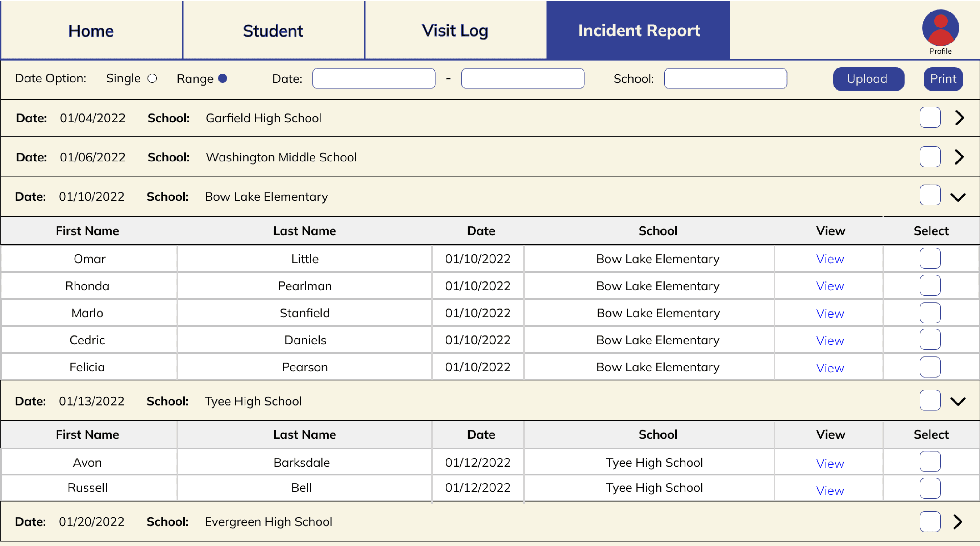Viewport: 980px width, 546px height.
Task: Open the Profile avatar icon
Action: [x=940, y=28]
